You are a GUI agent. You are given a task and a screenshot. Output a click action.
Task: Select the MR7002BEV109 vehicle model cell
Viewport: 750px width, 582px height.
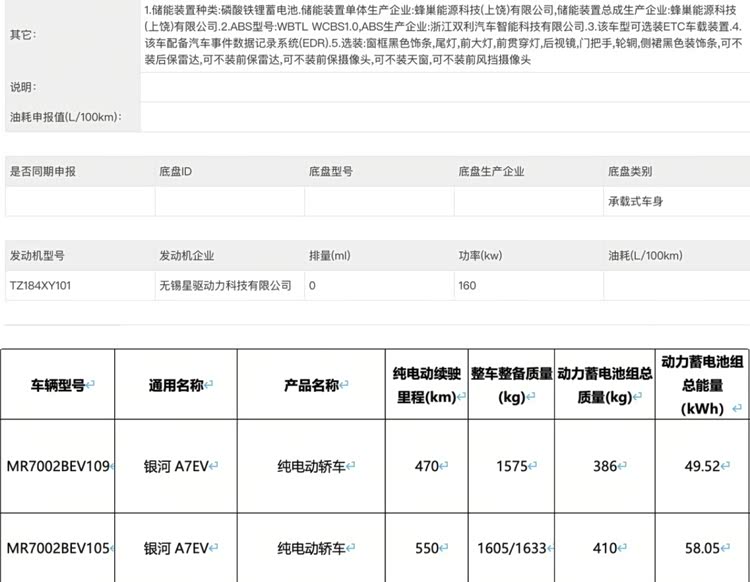[x=58, y=465]
